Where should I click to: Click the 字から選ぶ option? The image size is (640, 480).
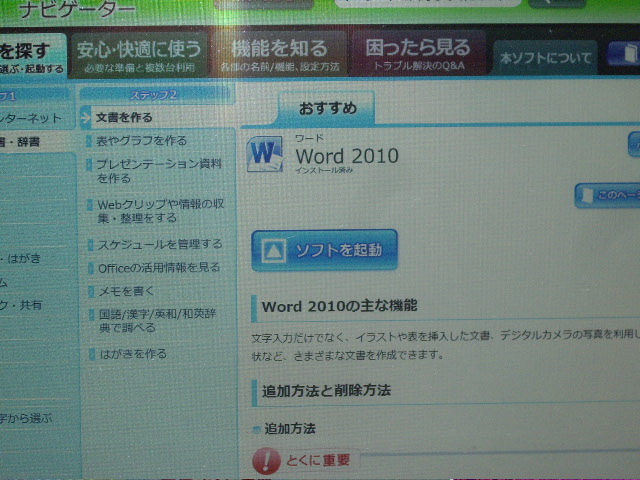[25, 418]
